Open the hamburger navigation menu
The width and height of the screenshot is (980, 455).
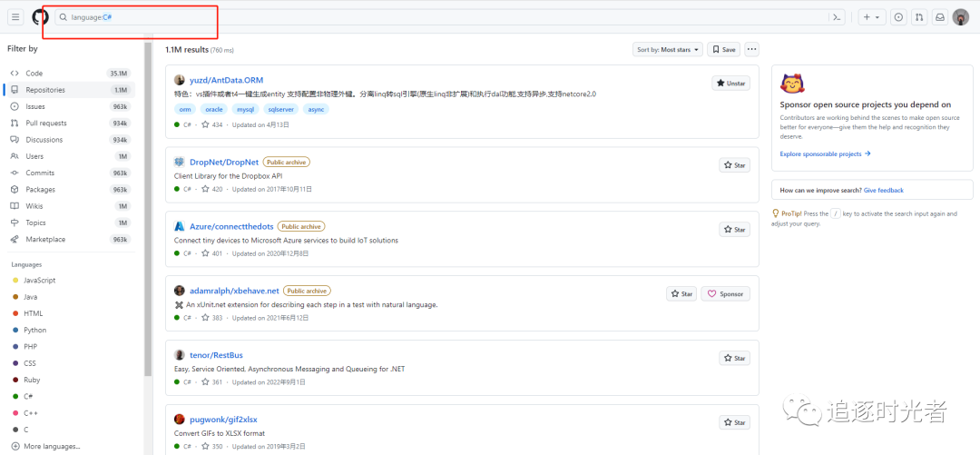tap(15, 17)
